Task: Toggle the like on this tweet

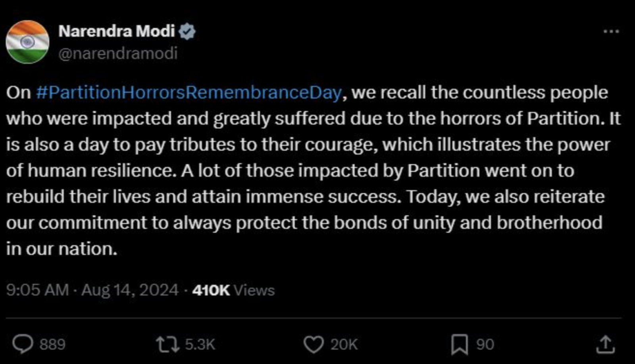Action: (314, 344)
